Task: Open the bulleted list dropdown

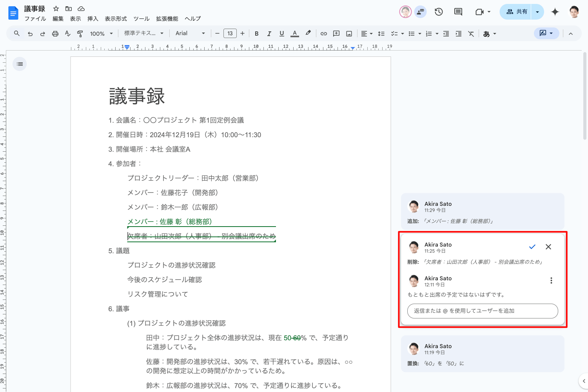Action: pos(415,34)
